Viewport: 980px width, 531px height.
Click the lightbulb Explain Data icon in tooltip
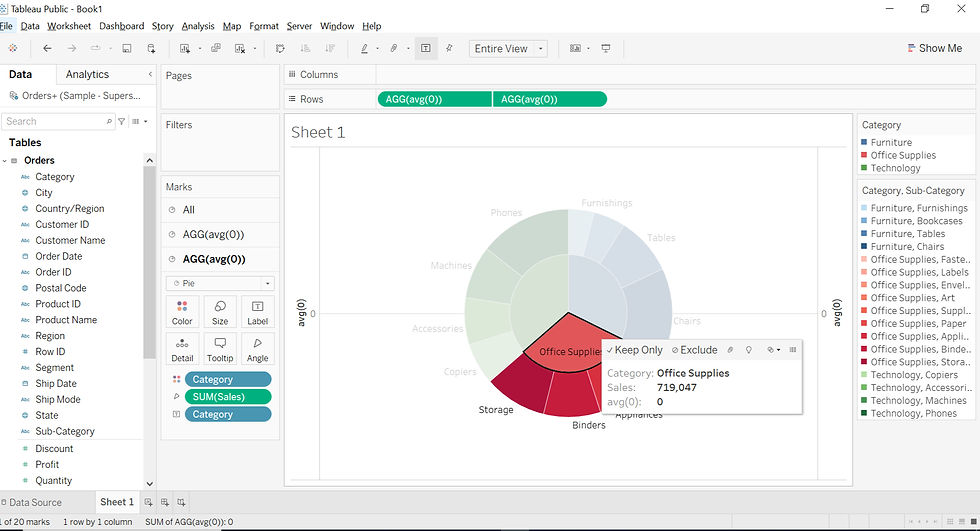pyautogui.click(x=749, y=350)
